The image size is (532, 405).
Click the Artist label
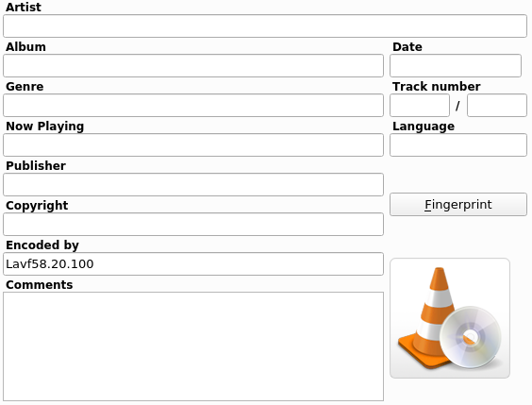(24, 7)
